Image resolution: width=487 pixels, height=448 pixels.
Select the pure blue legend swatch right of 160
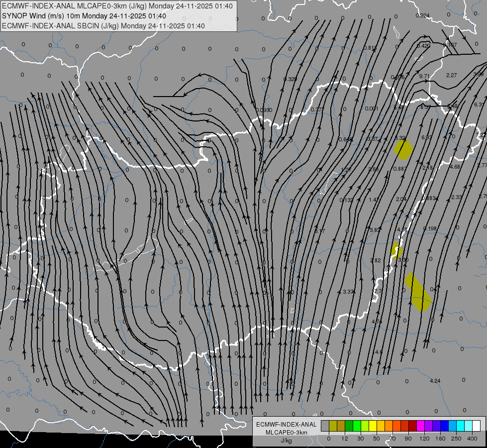pyautogui.click(x=445, y=426)
